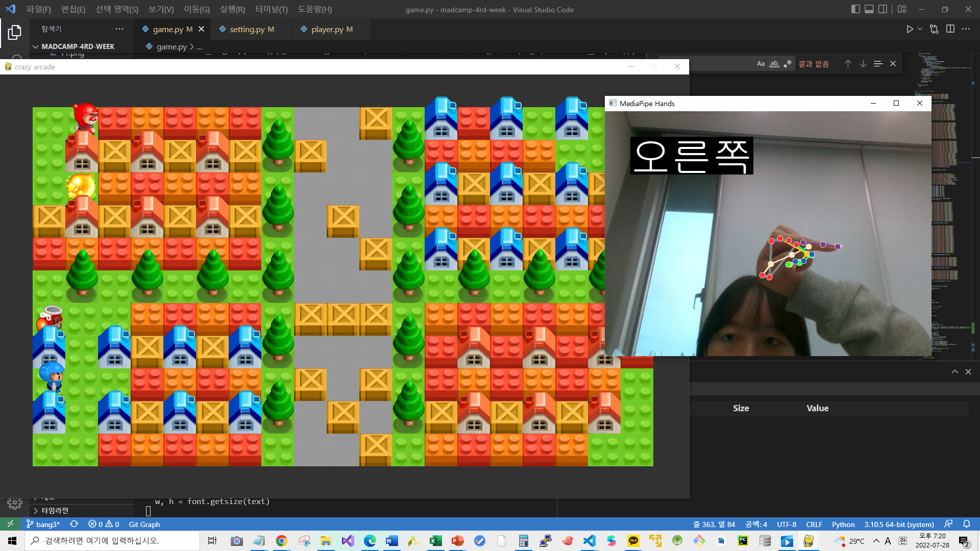Toggle Match Case in find widget
The image size is (980, 551).
point(761,64)
